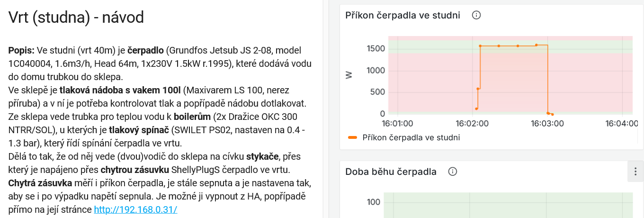Click the 1500 value on the power axis
The image size is (644, 218).
coord(376,49)
